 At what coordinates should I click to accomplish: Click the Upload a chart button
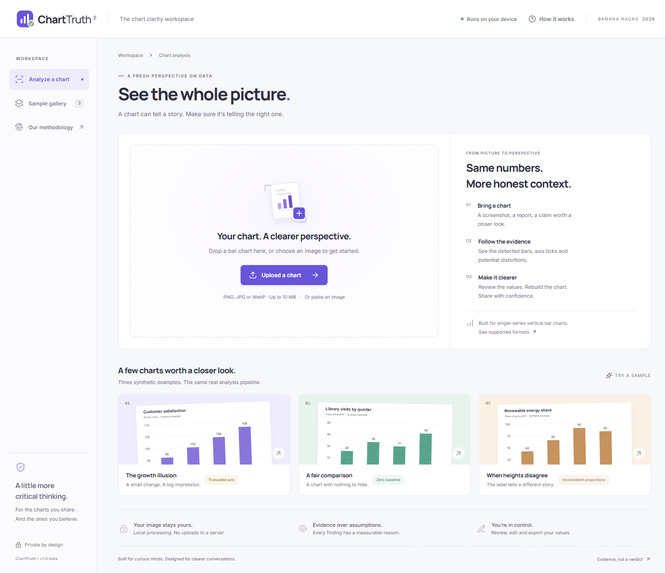[284, 275]
